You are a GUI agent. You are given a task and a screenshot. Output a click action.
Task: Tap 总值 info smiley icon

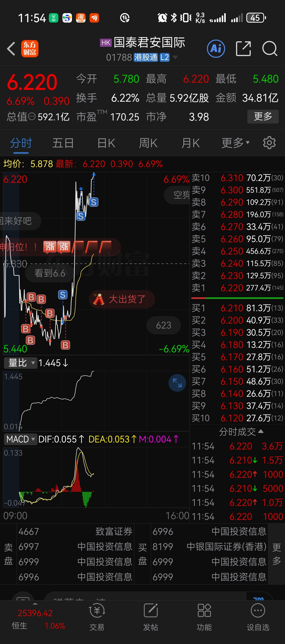click(32, 116)
